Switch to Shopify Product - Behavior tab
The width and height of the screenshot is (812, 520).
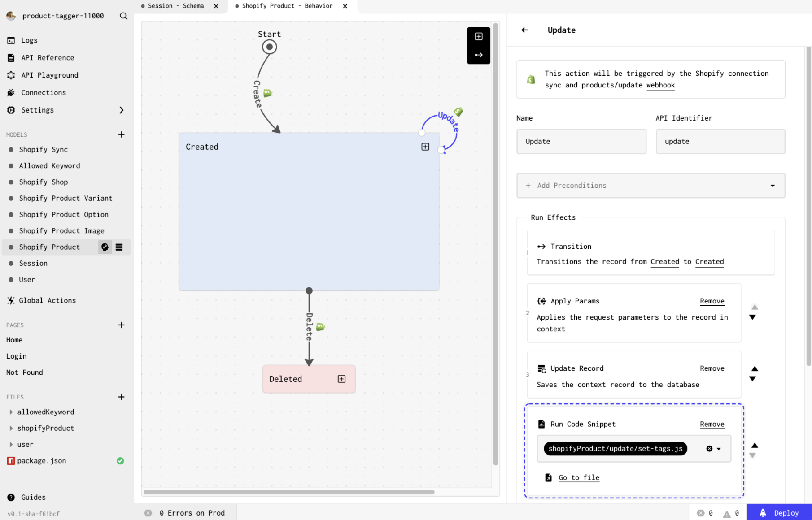(287, 6)
